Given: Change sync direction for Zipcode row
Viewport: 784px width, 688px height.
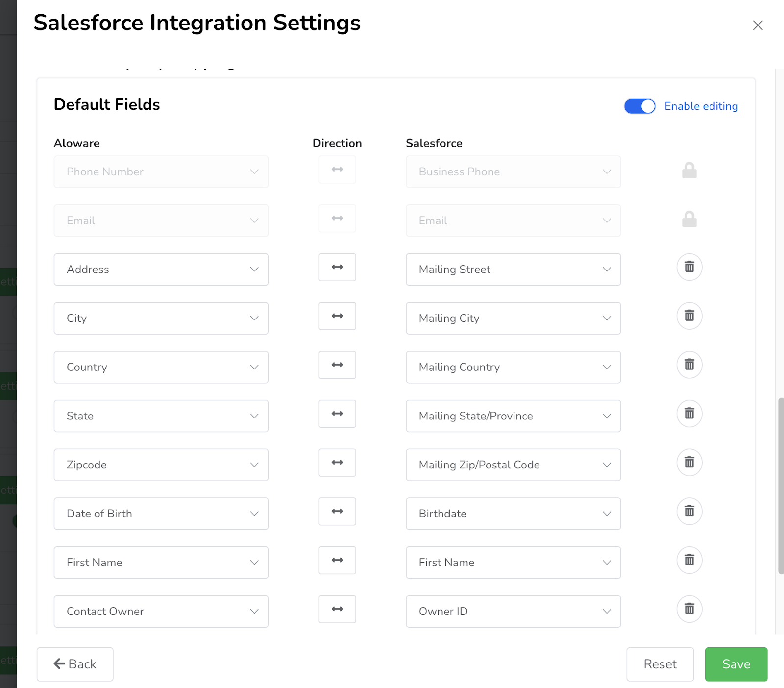Looking at the screenshot, I should click(x=337, y=463).
